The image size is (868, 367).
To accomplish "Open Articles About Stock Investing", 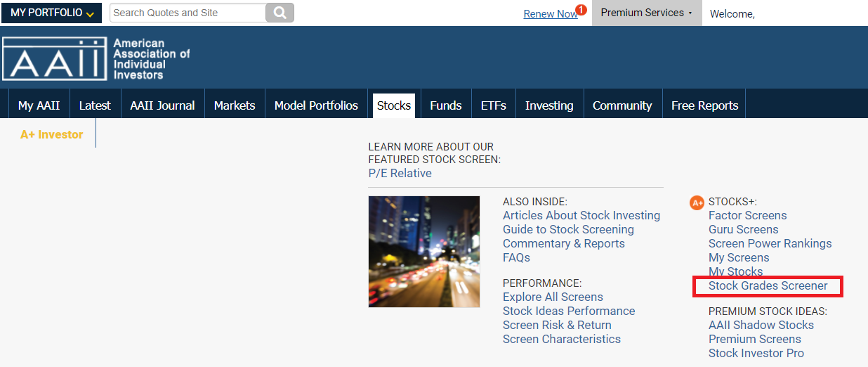I will click(x=581, y=215).
